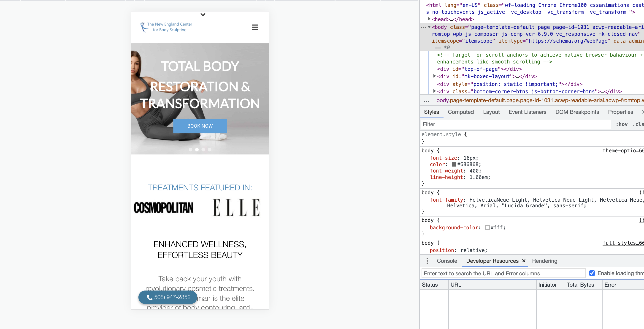Expand the mk-boxed-layout div node
Screen dimensions: 644x329
click(x=435, y=76)
